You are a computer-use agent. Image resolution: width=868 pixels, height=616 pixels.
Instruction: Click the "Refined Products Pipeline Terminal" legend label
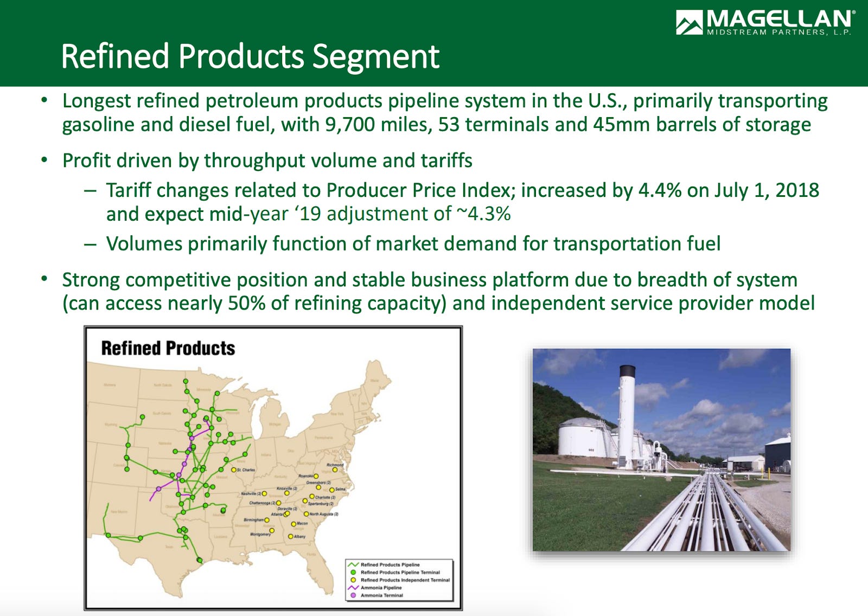pyautogui.click(x=400, y=572)
